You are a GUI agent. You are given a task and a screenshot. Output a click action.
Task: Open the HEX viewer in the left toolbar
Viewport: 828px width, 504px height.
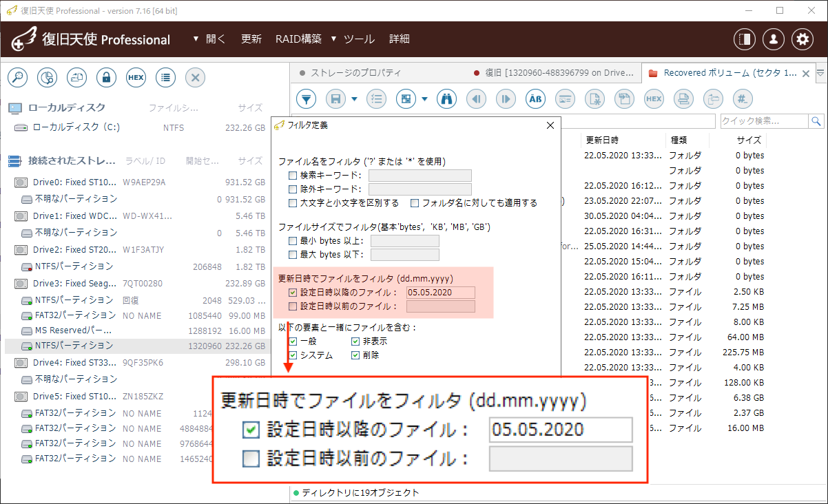pyautogui.click(x=136, y=78)
